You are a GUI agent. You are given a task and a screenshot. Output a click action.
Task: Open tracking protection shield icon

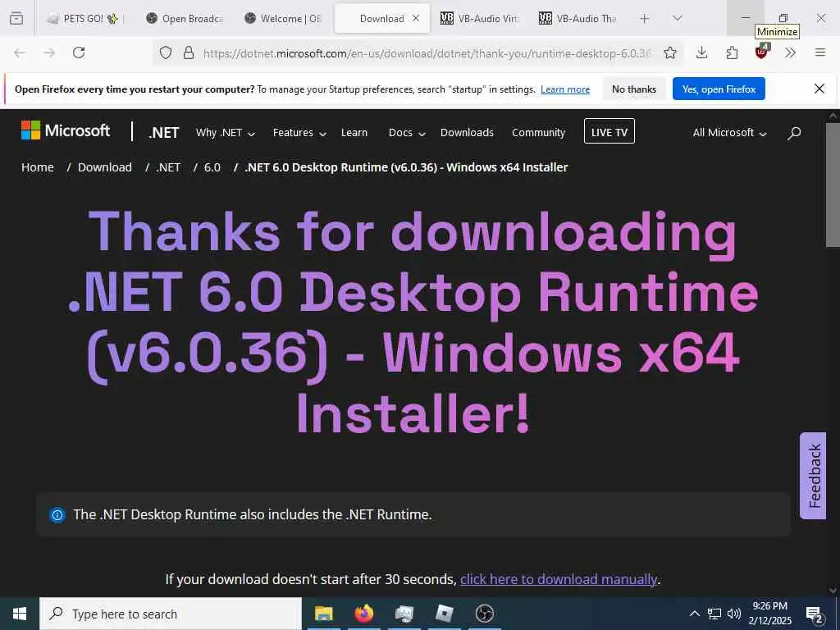click(x=166, y=52)
